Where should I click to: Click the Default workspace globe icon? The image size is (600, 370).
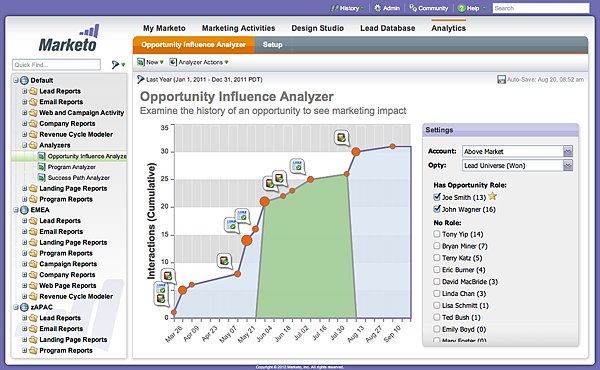[x=24, y=80]
